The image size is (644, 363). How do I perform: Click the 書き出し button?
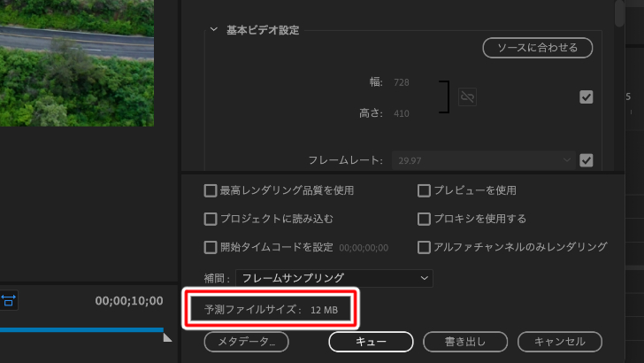pyautogui.click(x=465, y=342)
